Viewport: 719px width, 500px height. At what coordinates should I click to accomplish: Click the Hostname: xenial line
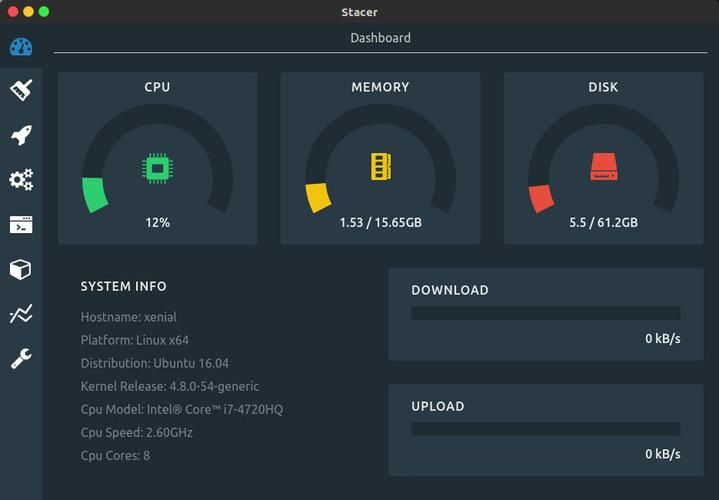(129, 317)
